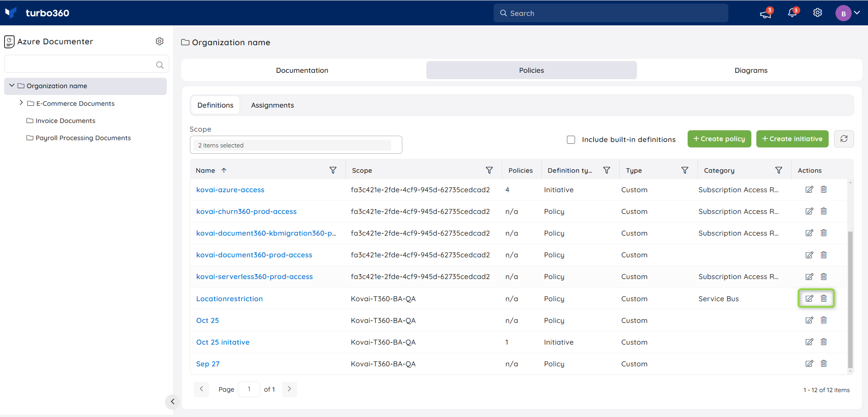This screenshot has height=417, width=868.
Task: Click the Create policy button
Action: click(x=719, y=139)
